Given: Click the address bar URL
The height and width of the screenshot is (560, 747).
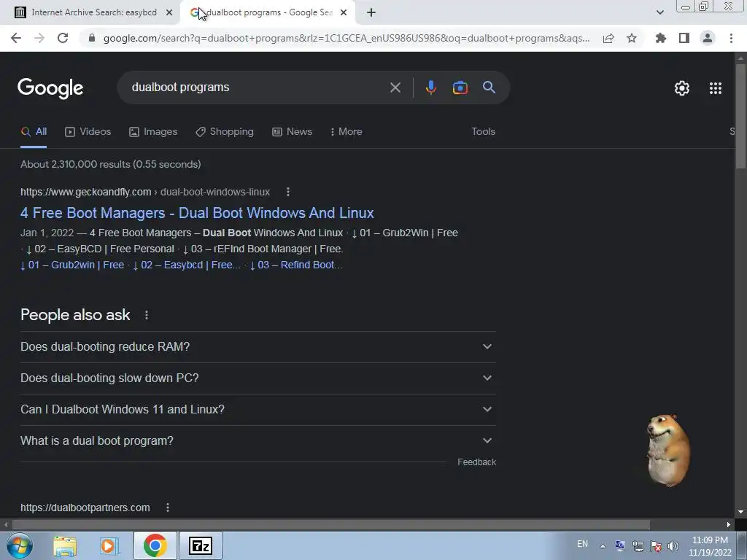Looking at the screenshot, I should click(347, 38).
